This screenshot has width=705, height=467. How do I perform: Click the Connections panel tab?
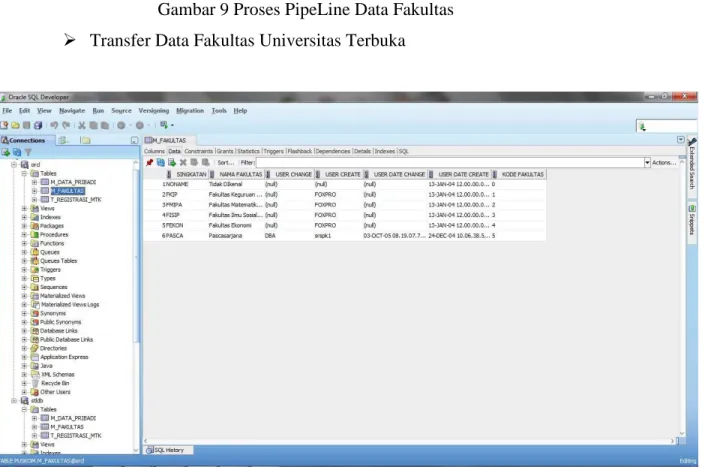coord(27,141)
